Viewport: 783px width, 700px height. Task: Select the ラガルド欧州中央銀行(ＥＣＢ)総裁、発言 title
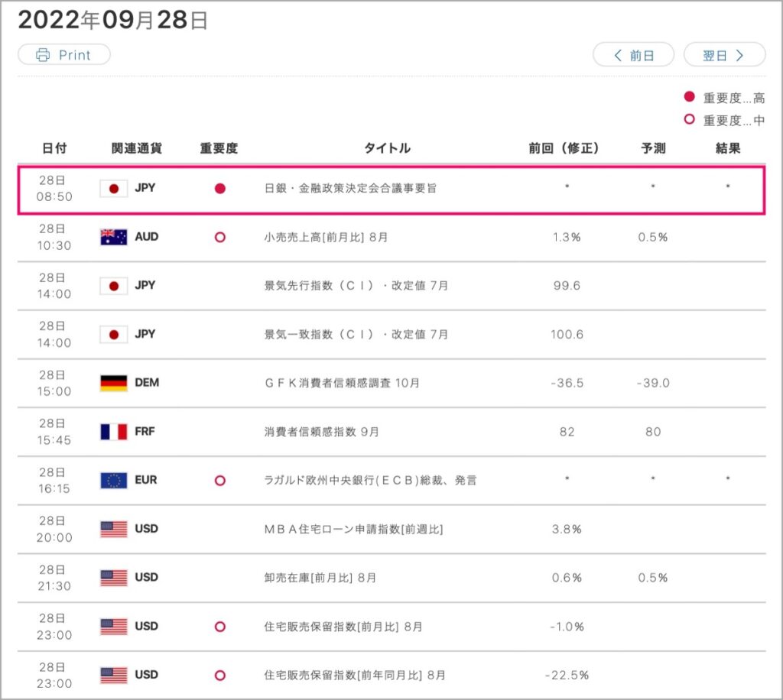pos(371,480)
